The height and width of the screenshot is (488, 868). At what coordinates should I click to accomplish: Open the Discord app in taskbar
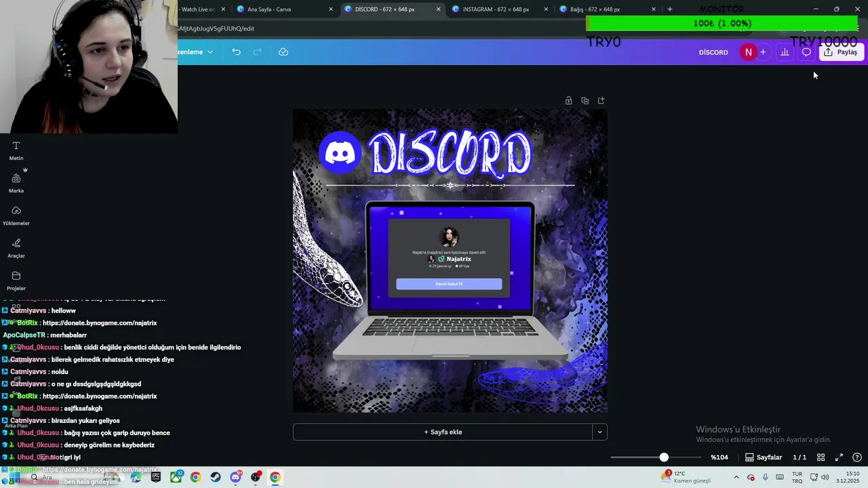[235, 477]
